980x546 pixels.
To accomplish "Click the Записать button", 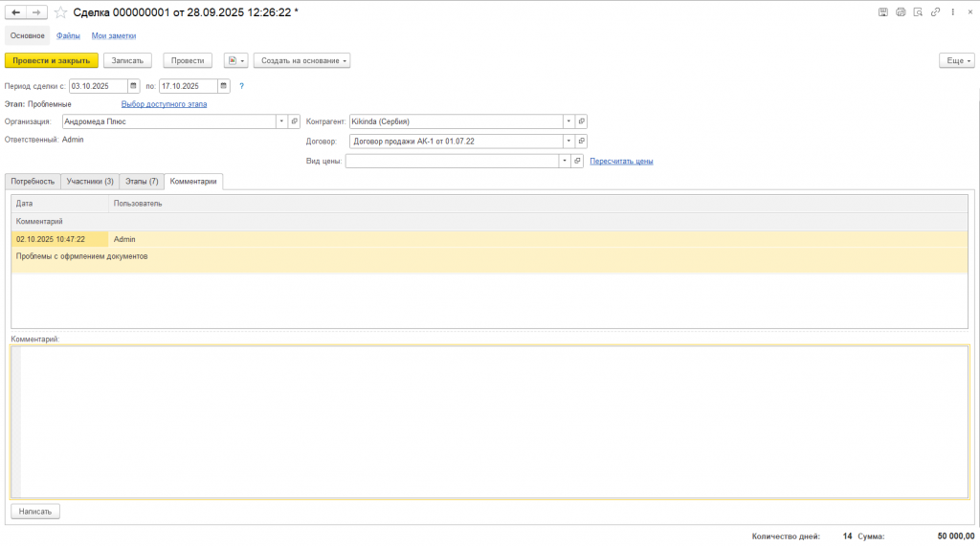I will point(127,60).
